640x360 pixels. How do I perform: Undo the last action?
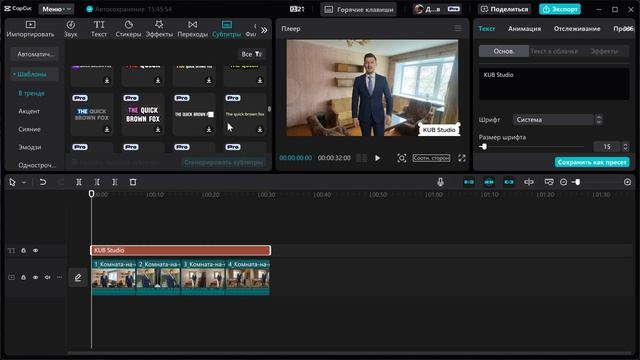[x=42, y=182]
